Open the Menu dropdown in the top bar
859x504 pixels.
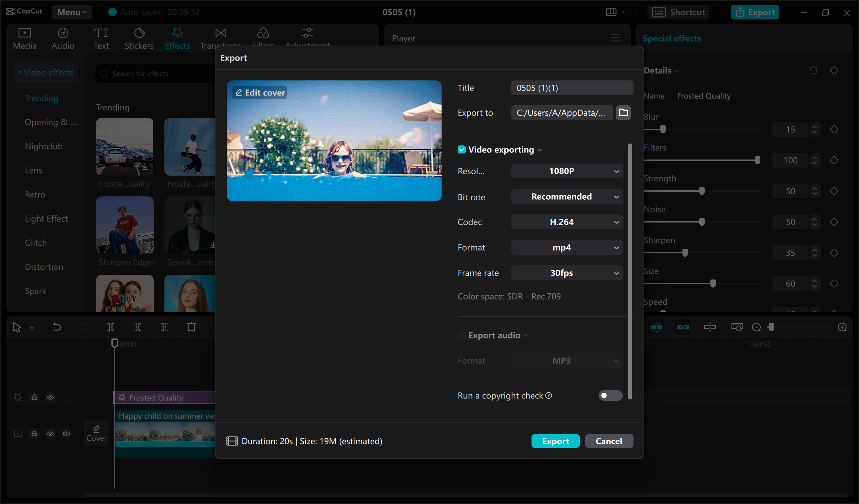point(71,12)
